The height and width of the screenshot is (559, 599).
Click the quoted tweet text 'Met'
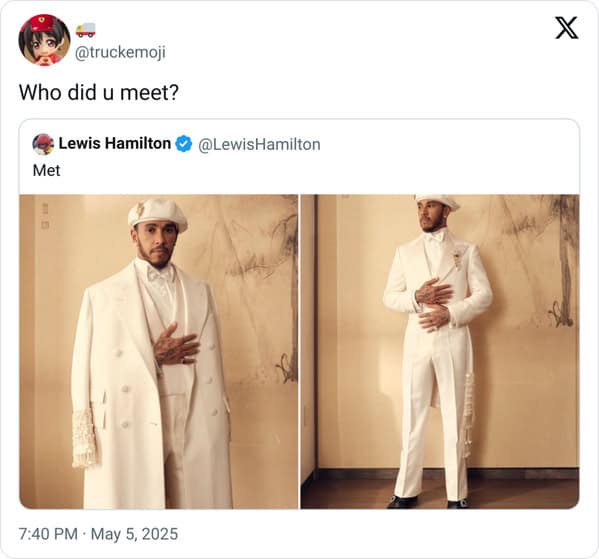coord(46,170)
